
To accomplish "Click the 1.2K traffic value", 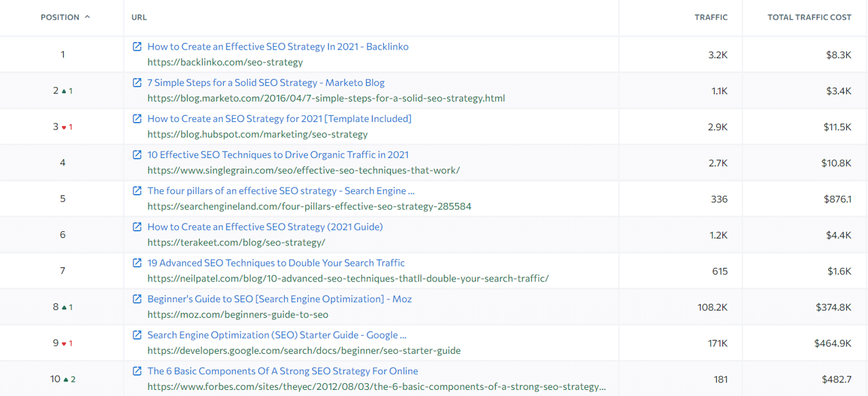I will point(719,235).
